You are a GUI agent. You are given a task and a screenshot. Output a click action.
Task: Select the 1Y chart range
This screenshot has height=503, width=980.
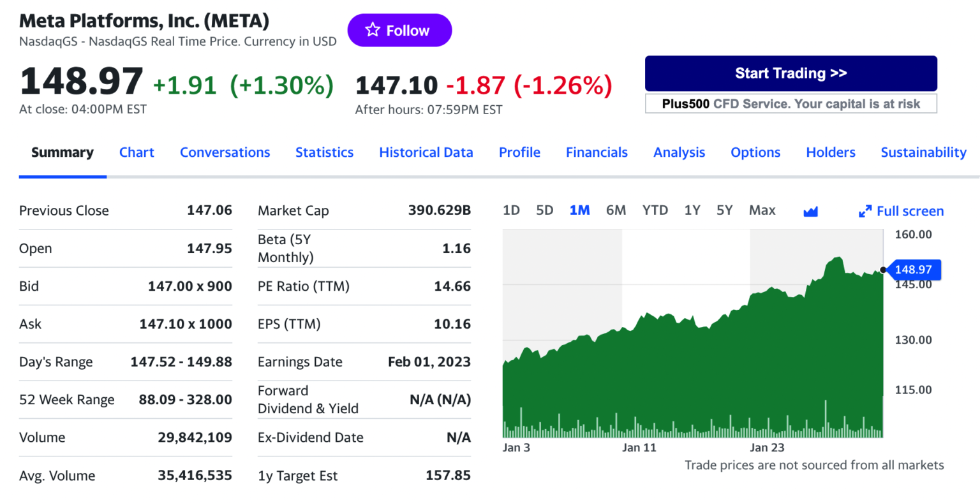pos(692,210)
